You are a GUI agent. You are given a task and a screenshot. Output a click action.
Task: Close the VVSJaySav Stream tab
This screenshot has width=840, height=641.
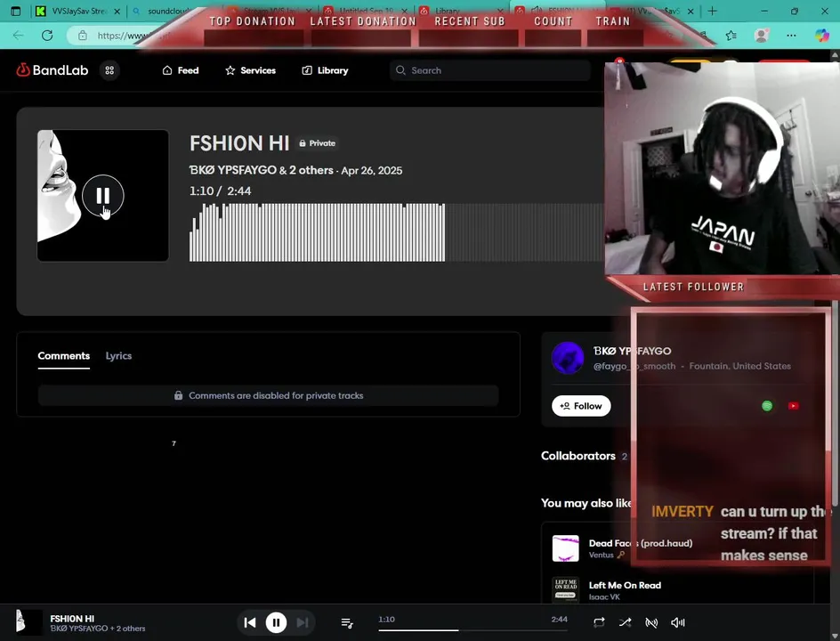coord(117,12)
